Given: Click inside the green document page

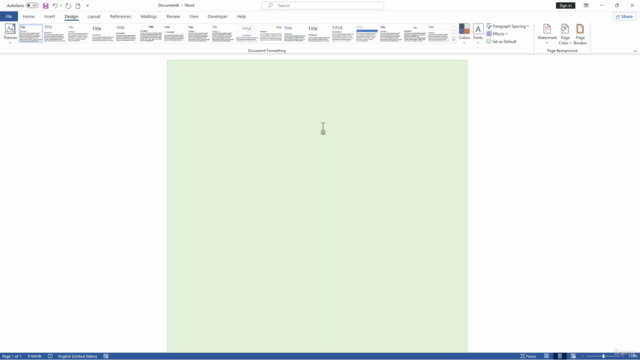Looking at the screenshot, I should pos(317,206).
